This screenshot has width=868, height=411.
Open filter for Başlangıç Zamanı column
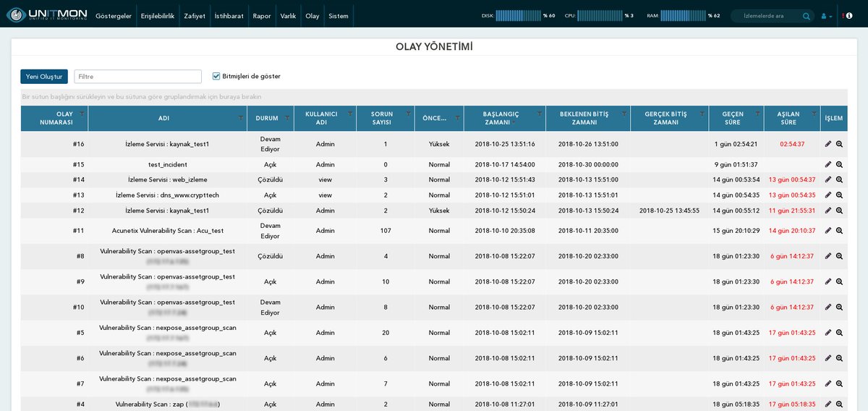tap(540, 114)
